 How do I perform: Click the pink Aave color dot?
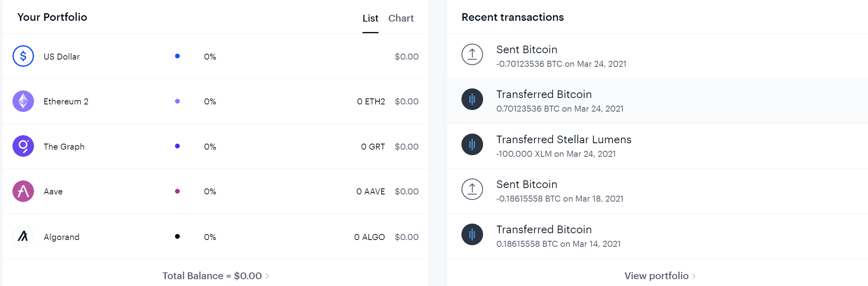[x=177, y=191]
